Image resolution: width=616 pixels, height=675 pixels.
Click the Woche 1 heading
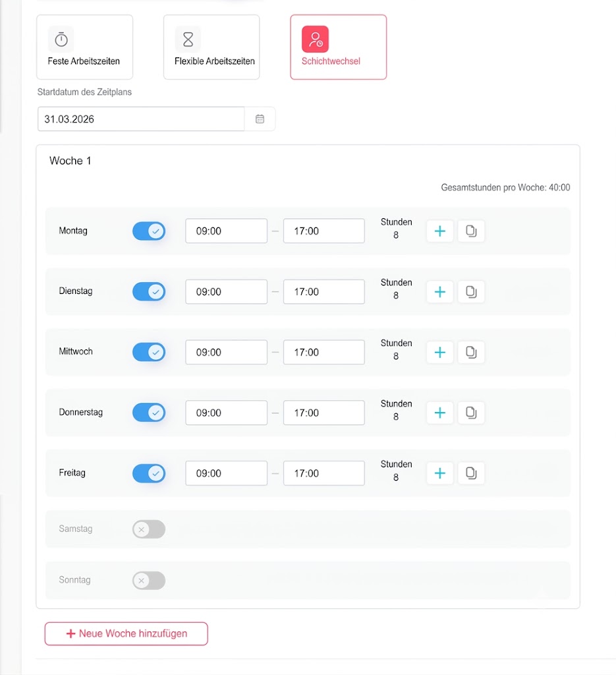(70, 161)
